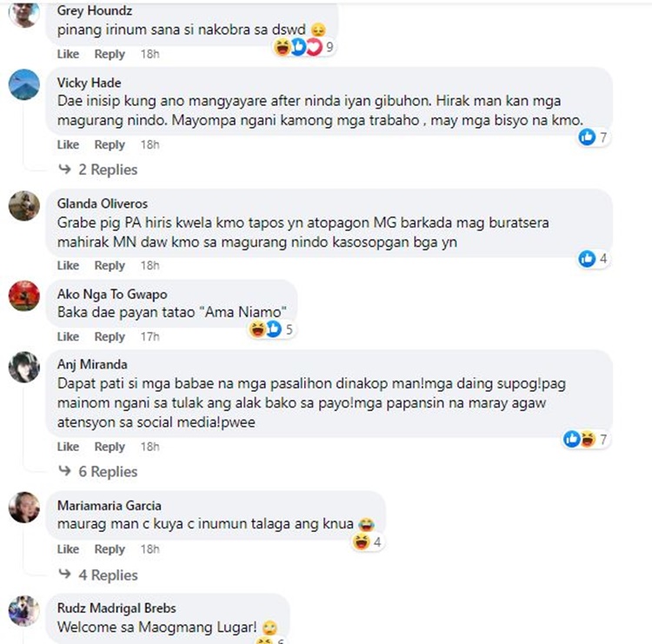Like Anj Miranda's comment

68,448
